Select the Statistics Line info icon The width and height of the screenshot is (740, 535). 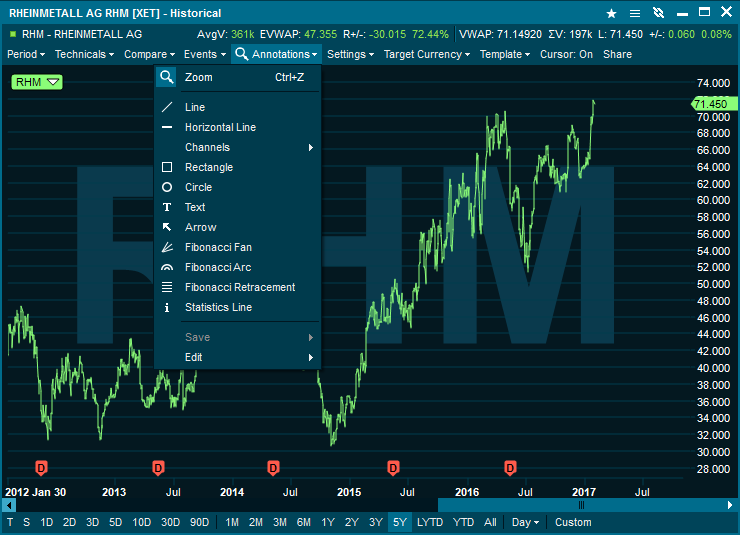[x=167, y=307]
